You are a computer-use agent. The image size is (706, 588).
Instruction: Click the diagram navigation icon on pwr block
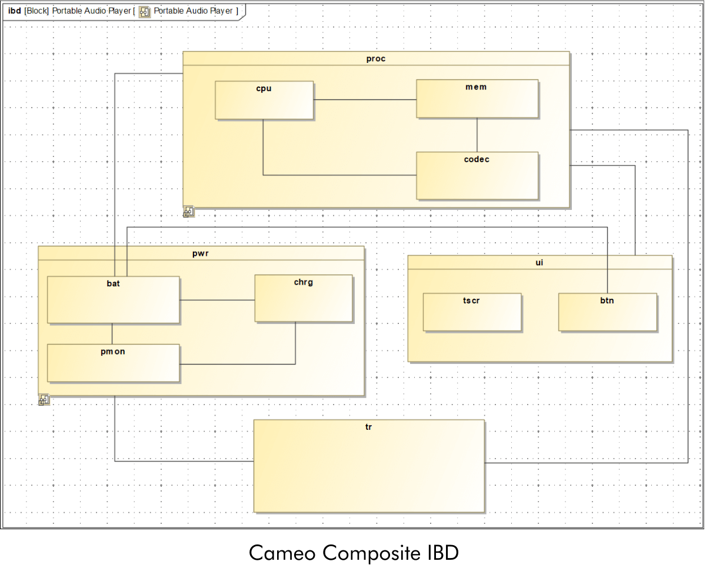click(44, 399)
